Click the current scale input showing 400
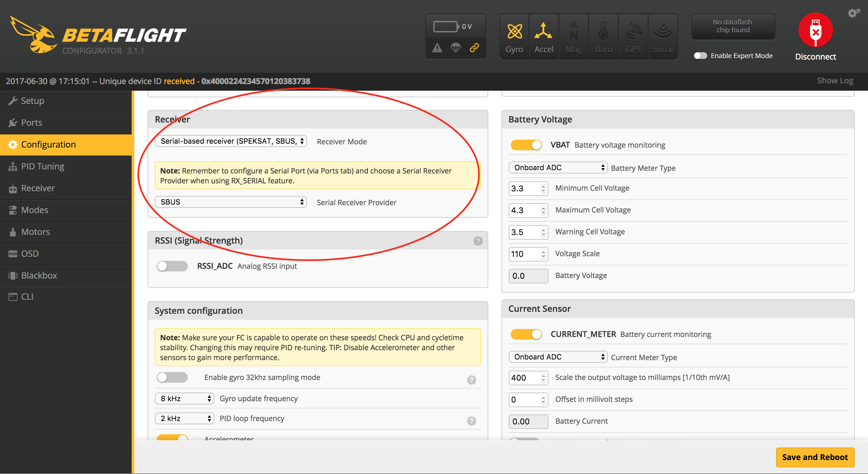Image resolution: width=868 pixels, height=474 pixels. point(528,378)
